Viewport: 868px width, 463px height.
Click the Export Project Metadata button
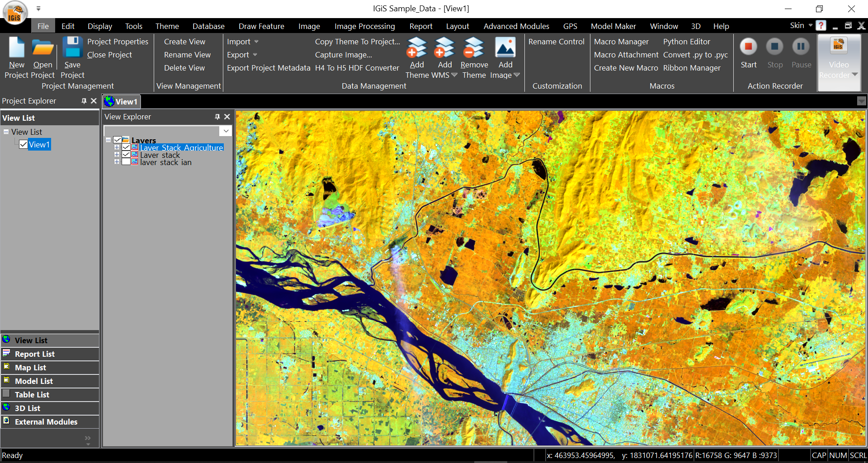coord(269,68)
